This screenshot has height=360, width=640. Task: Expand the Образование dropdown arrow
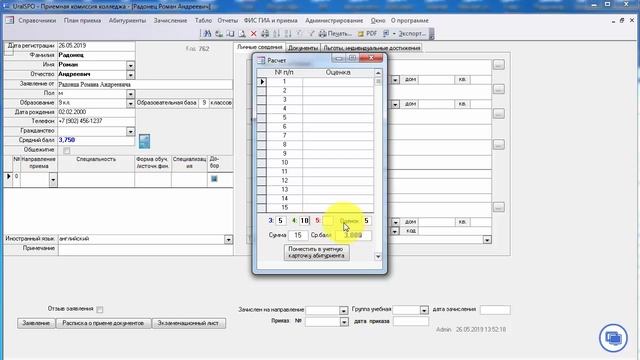point(130,104)
